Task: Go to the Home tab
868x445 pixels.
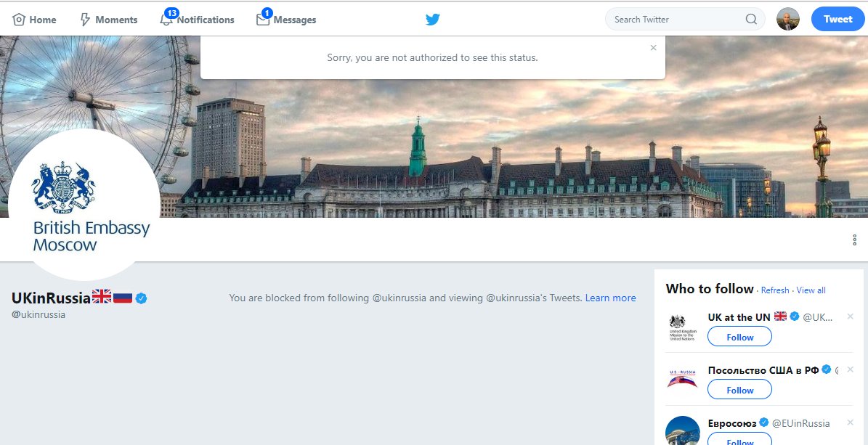Action: [34, 20]
